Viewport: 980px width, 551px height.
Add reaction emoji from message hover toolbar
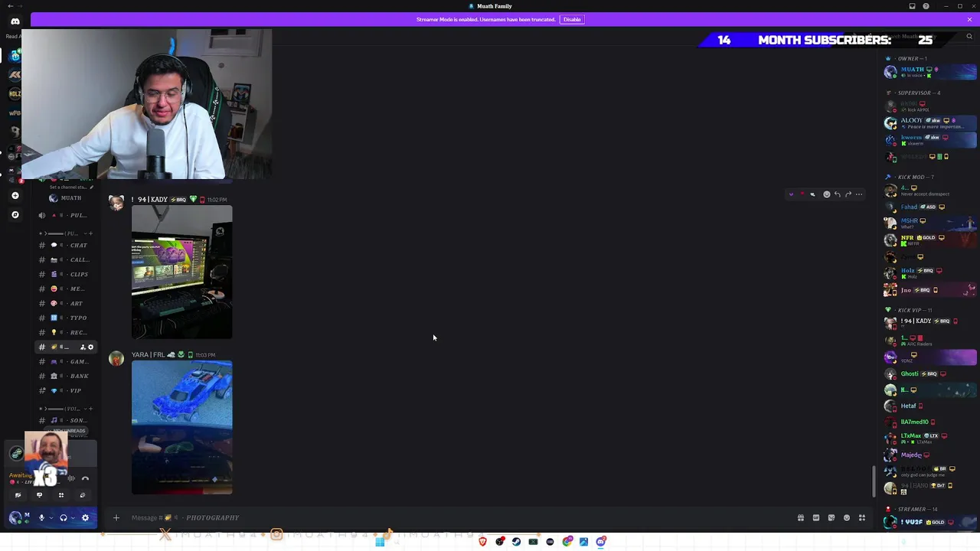point(827,194)
